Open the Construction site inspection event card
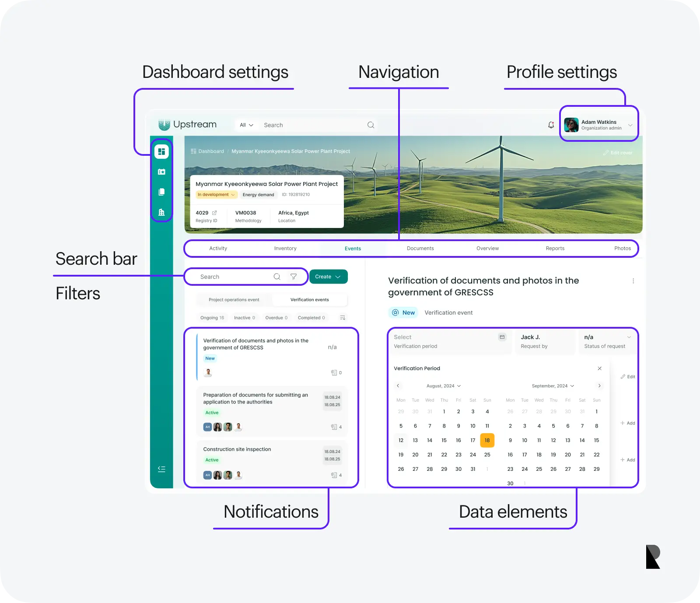 (x=272, y=462)
